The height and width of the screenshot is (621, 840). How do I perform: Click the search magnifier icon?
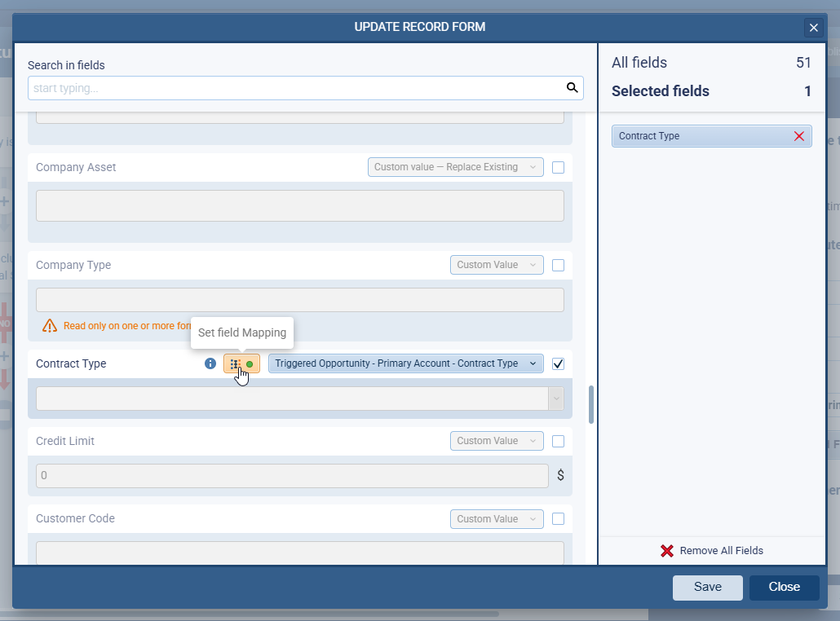pos(573,88)
